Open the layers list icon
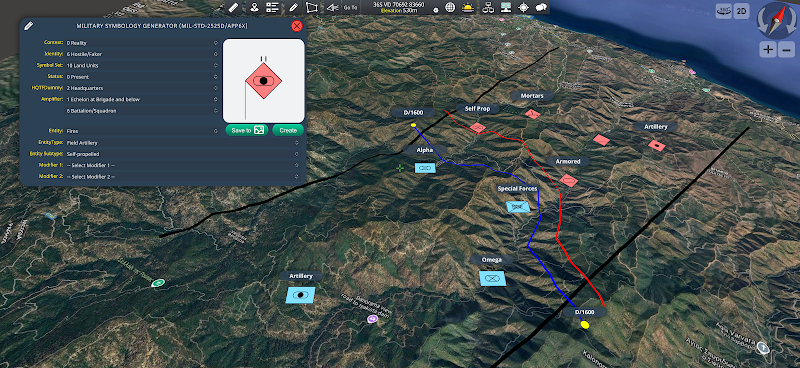Image resolution: width=800 pixels, height=368 pixels. (273, 7)
